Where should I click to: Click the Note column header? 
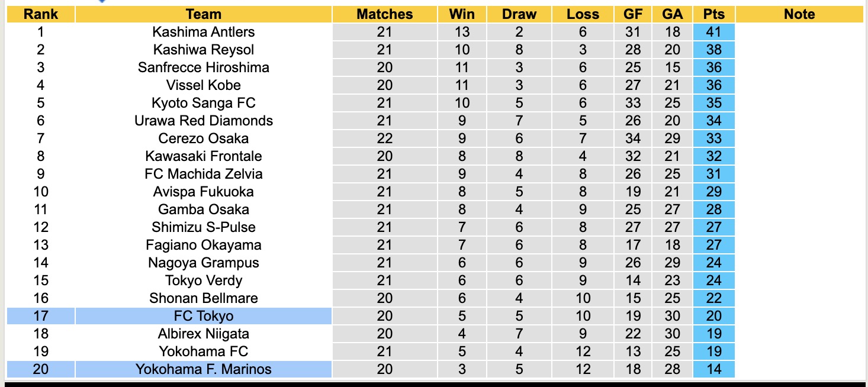click(799, 14)
